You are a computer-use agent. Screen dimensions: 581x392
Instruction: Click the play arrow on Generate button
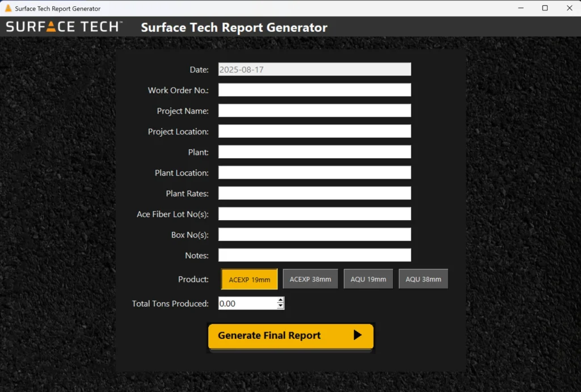[357, 335]
